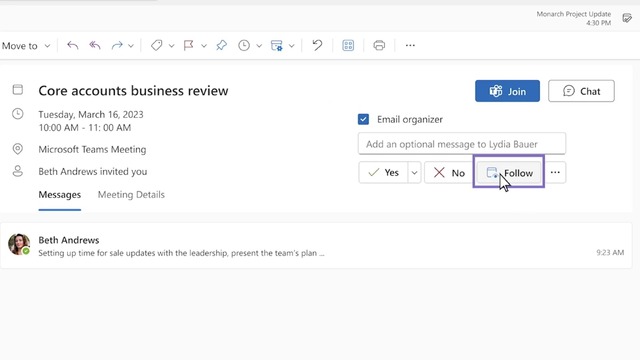
Task: Pin this message with the pin icon
Action: [x=221, y=45]
